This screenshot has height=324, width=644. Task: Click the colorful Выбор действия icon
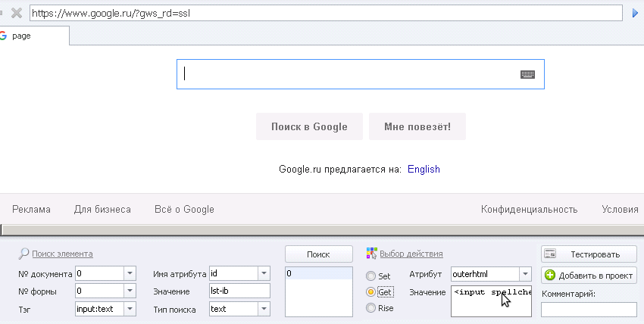[372, 254]
